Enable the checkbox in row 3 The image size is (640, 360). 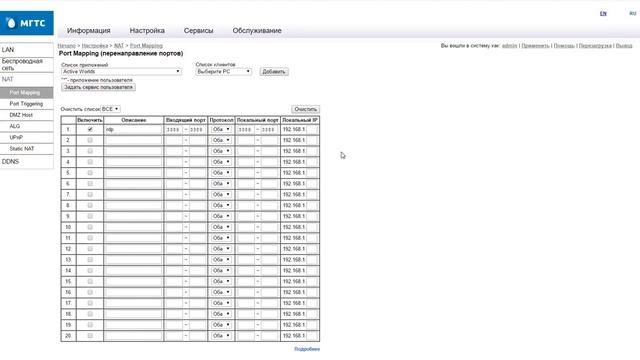pos(90,151)
